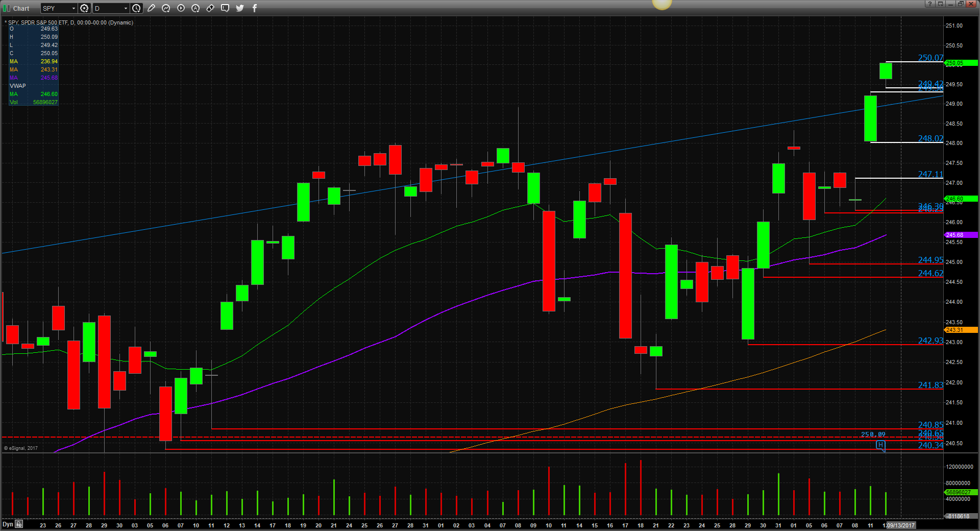Restore the chart window size
980x531 pixels.
(960, 4)
